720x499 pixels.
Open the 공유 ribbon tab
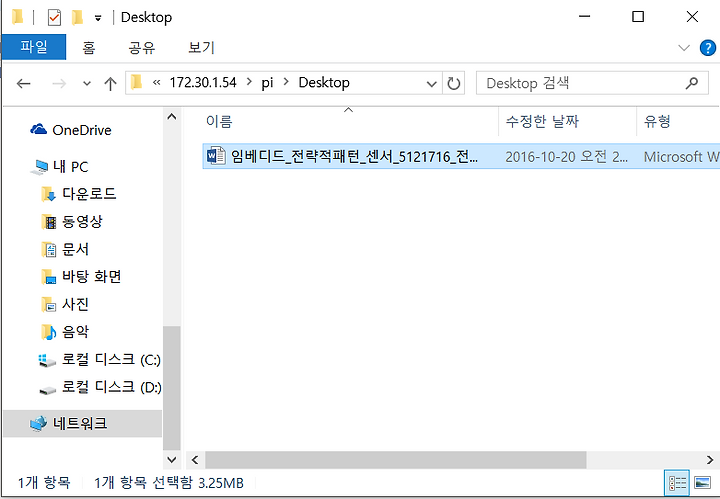(x=141, y=47)
